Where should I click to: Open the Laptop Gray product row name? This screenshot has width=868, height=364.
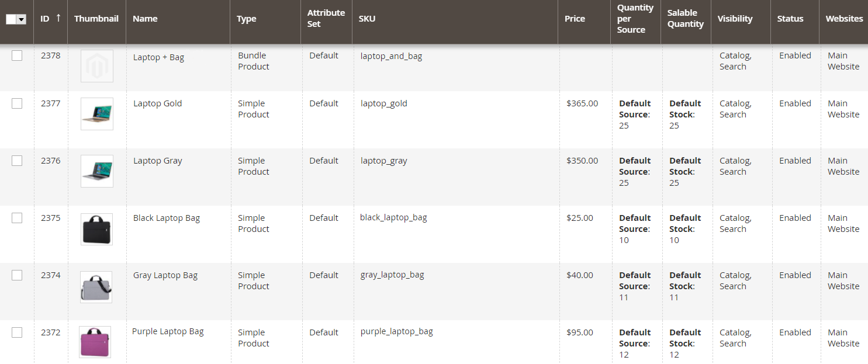click(x=157, y=161)
